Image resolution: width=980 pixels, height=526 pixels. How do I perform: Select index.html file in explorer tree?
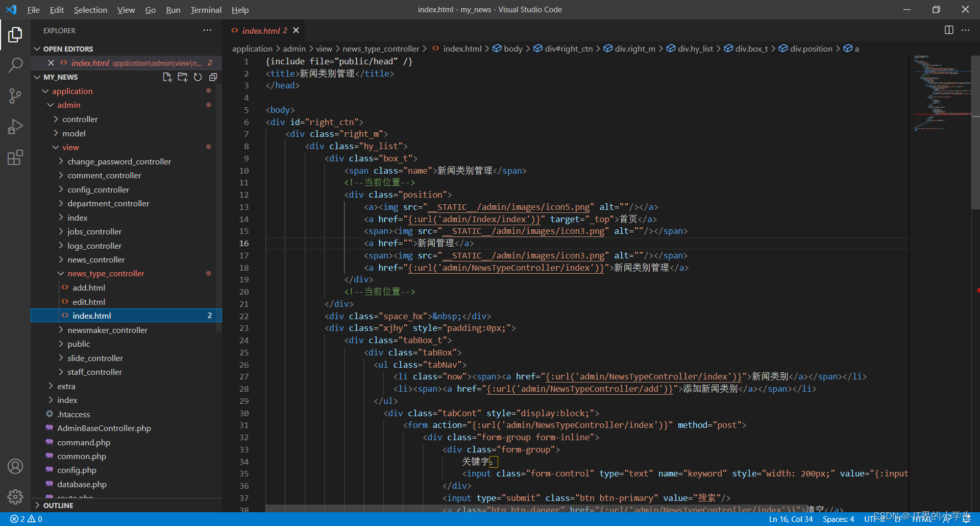point(127,316)
